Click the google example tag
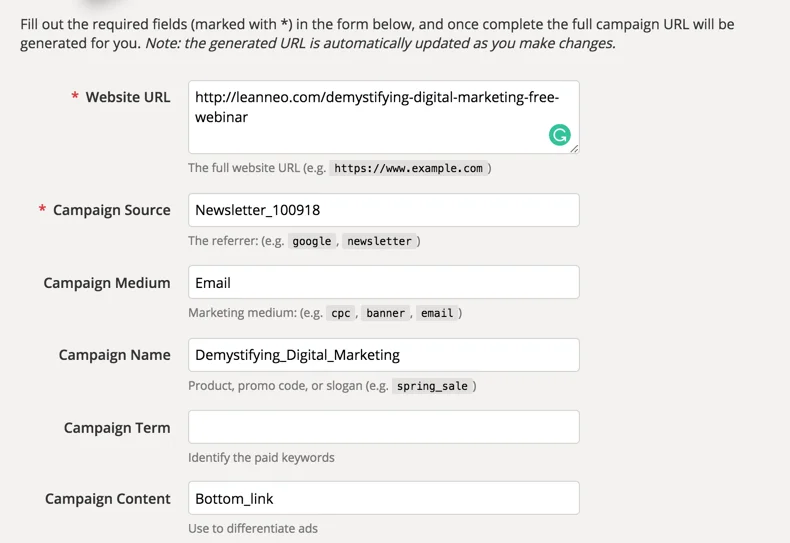The height and width of the screenshot is (543, 790). (312, 241)
